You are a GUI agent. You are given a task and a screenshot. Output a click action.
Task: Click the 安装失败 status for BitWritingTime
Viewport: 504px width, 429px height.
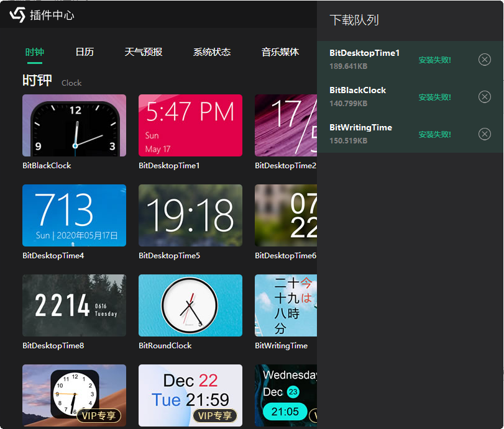click(x=436, y=134)
